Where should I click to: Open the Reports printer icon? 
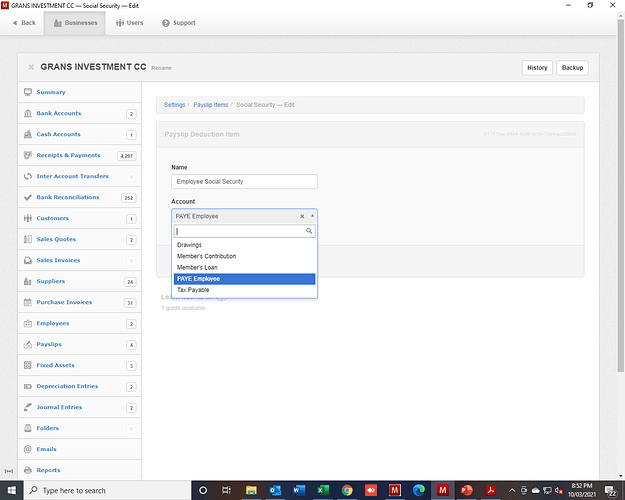pos(28,470)
